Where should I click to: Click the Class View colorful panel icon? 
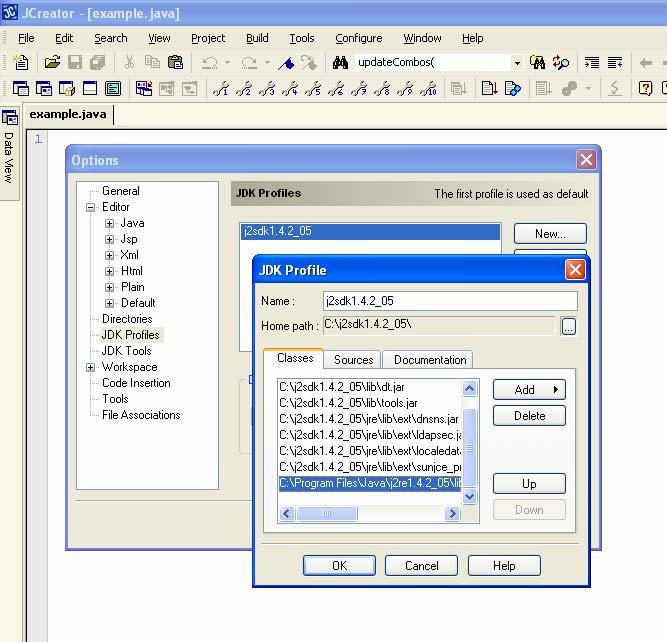tap(144, 88)
